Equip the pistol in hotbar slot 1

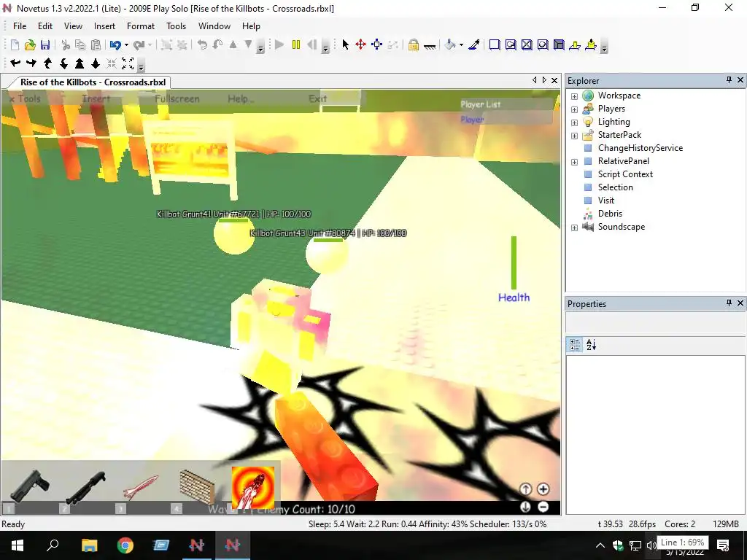[29, 486]
